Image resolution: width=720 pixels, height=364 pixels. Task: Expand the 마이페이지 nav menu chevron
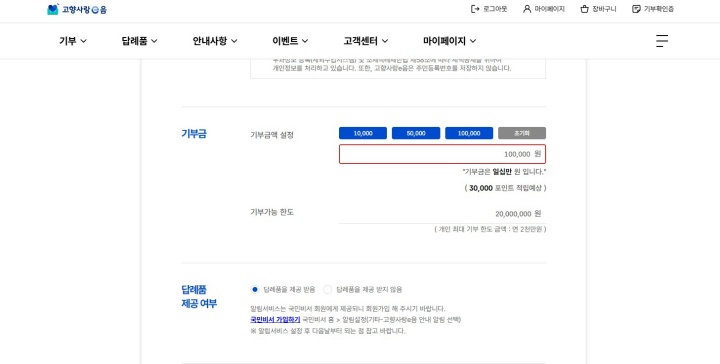[x=473, y=41]
